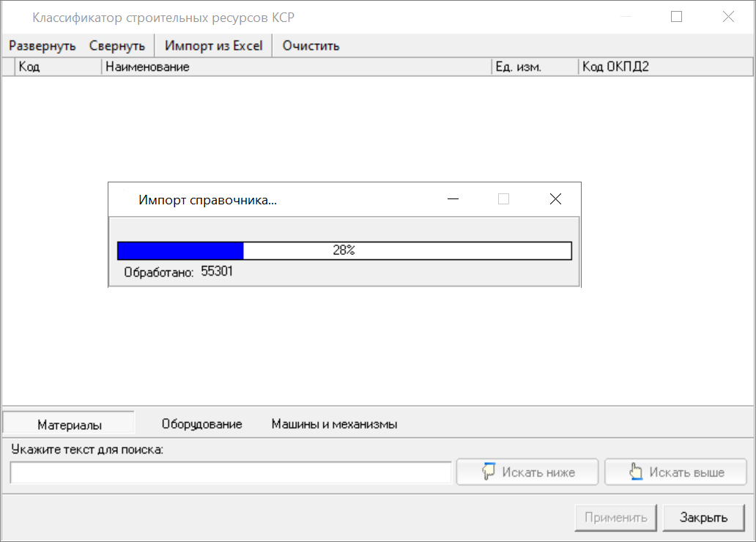This screenshot has width=756, height=542.
Task: Click the 28% import progress bar
Action: (344, 250)
